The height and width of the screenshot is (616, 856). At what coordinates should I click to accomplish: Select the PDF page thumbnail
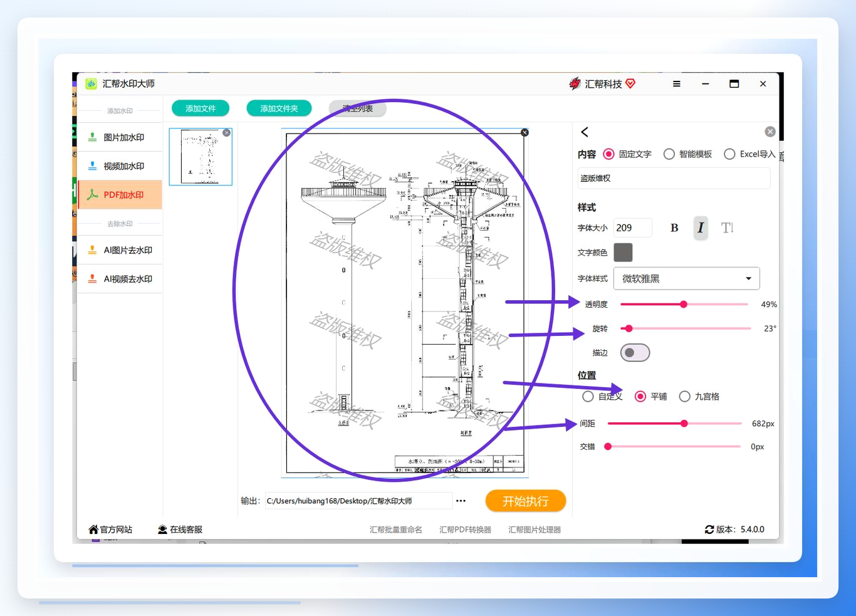pyautogui.click(x=201, y=157)
